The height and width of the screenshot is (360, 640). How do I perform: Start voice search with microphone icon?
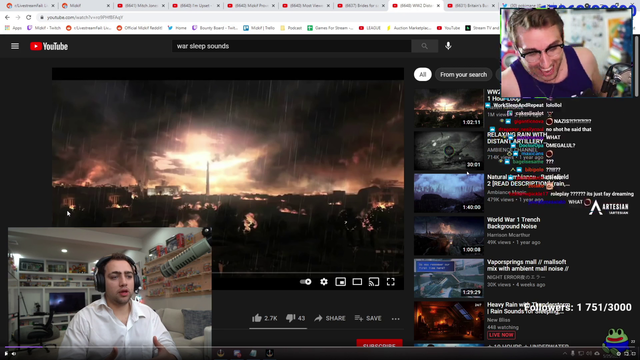tap(448, 46)
